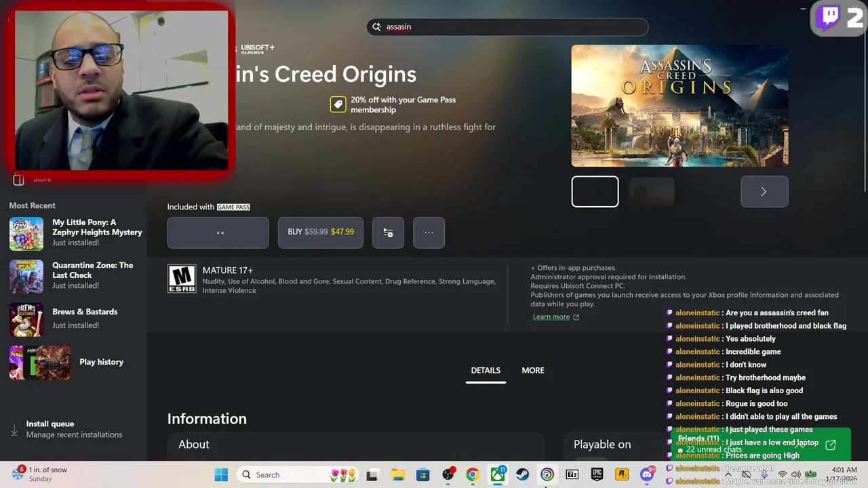
Task: Click the Quarantine Zone game thumbnail
Action: [26, 276]
